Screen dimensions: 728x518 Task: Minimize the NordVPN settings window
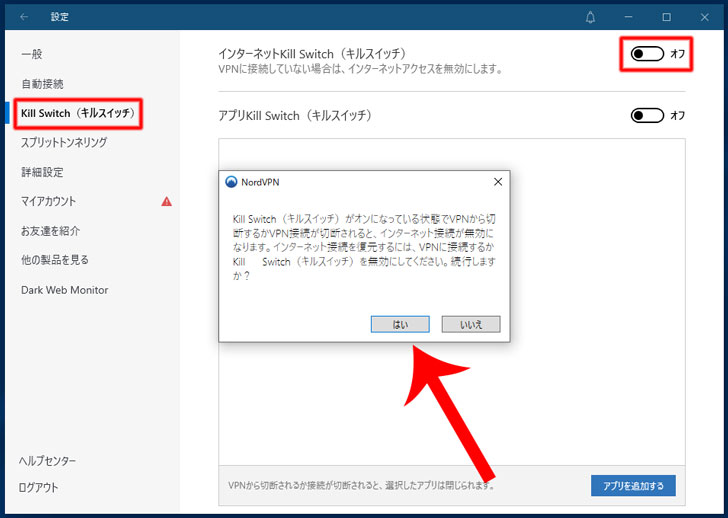point(629,17)
